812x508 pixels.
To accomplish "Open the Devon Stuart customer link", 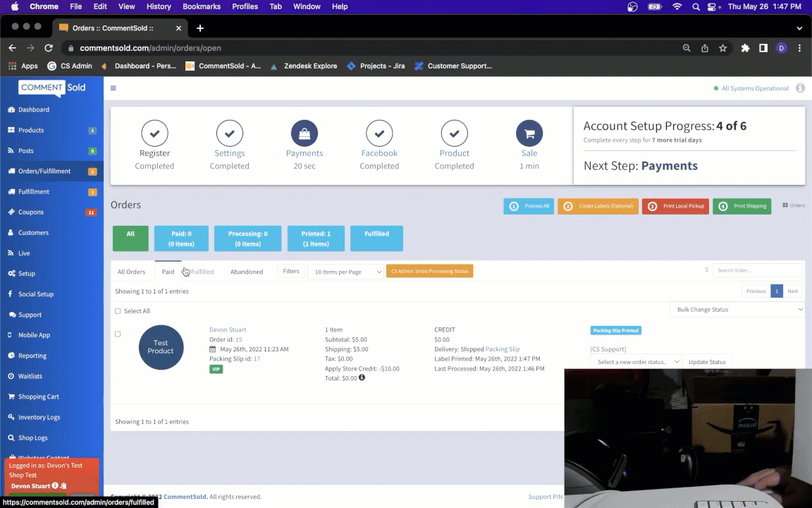I will (x=228, y=329).
